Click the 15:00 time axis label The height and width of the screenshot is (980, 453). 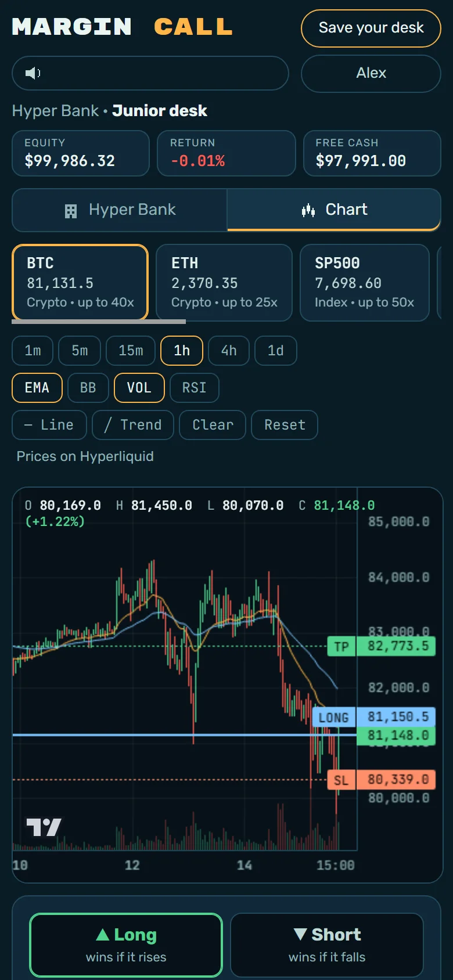335,866
